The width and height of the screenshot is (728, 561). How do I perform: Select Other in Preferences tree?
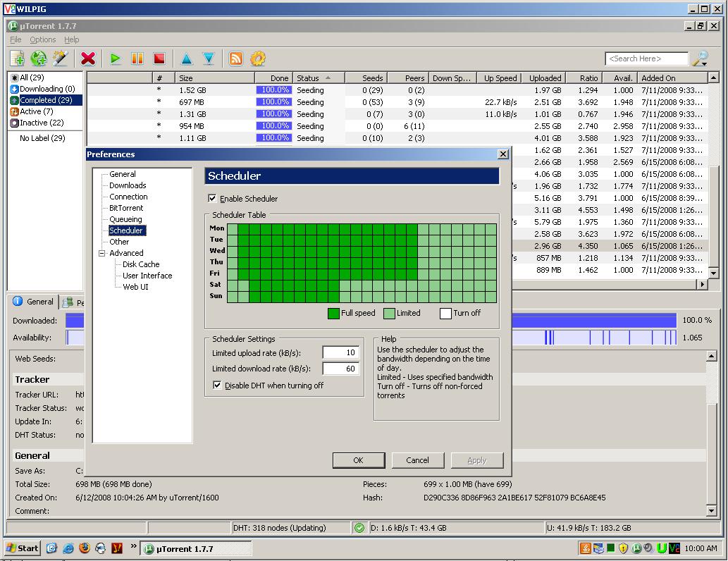click(x=119, y=242)
